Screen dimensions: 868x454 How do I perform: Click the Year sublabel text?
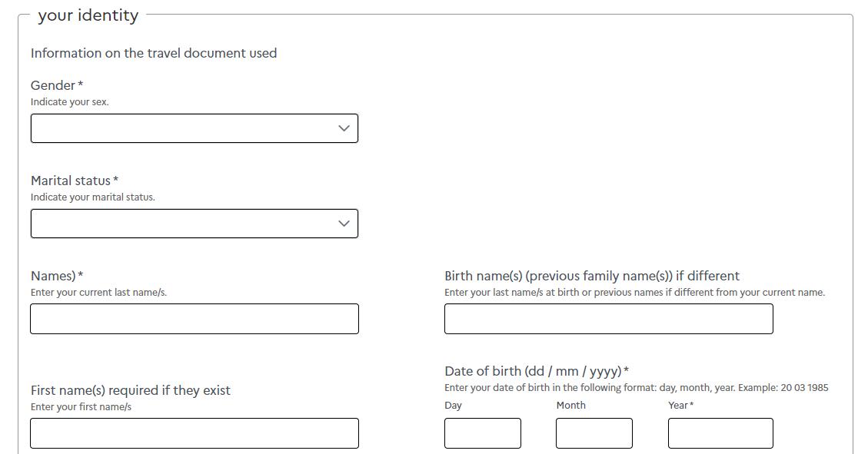point(678,405)
